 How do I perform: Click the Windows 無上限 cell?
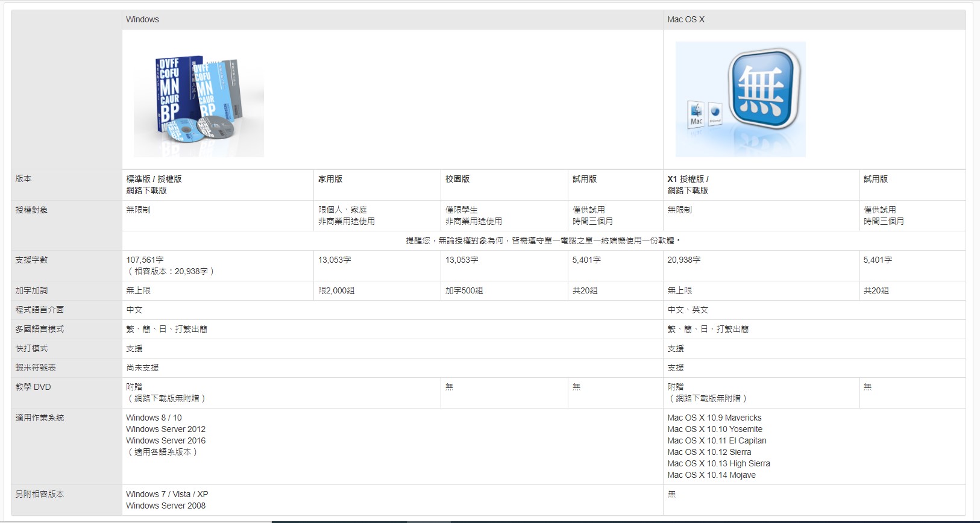(218, 290)
